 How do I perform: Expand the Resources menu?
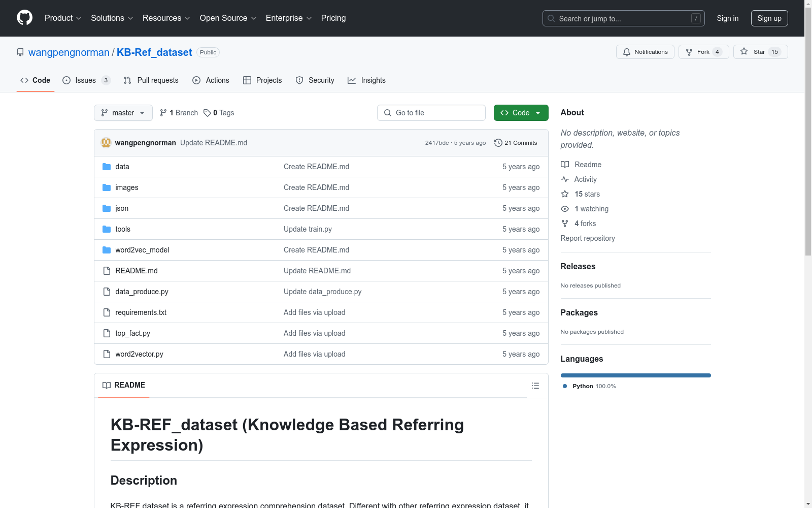166,18
